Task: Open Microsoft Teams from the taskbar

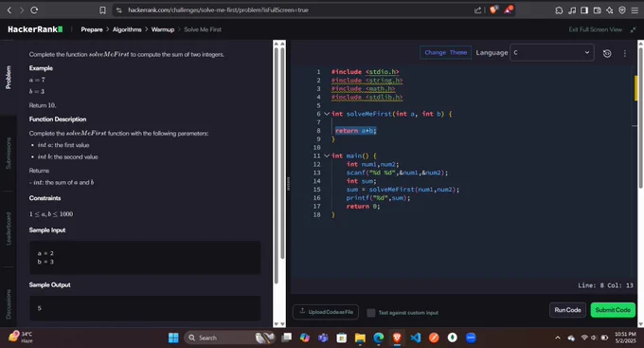Action: click(323, 338)
